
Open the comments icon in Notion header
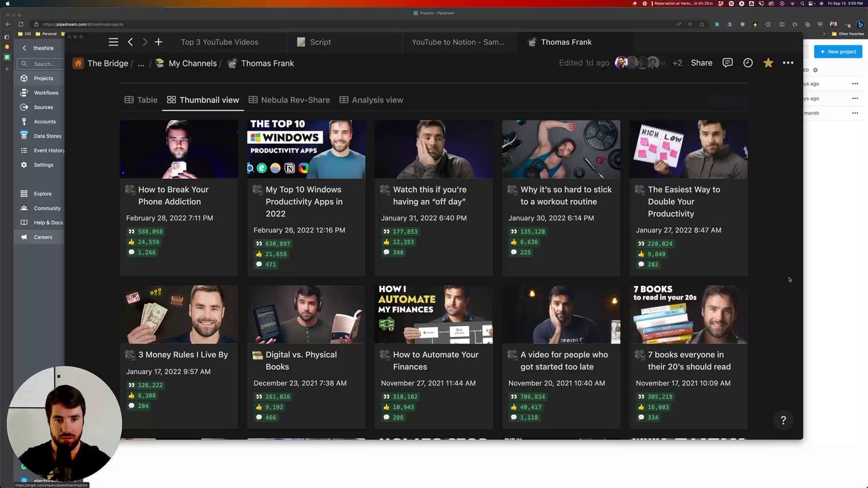[x=728, y=63]
